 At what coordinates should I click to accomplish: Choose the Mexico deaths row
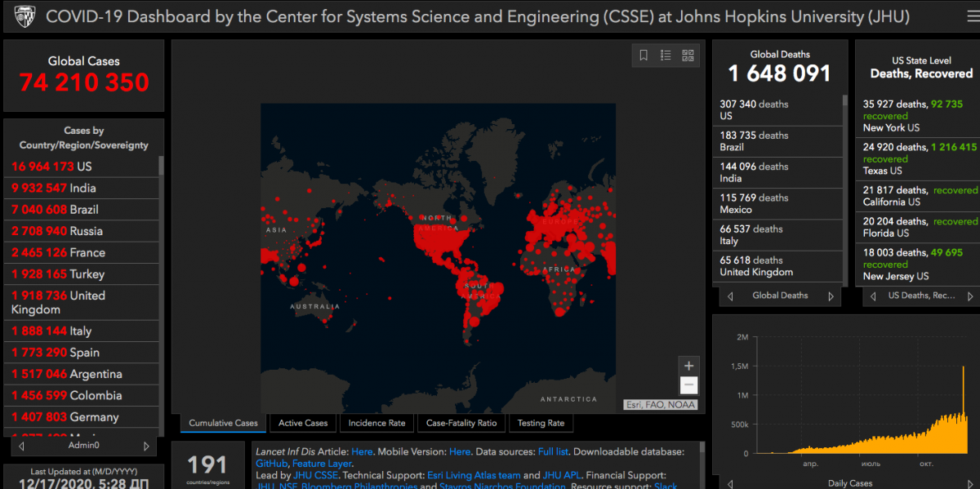pyautogui.click(x=778, y=203)
